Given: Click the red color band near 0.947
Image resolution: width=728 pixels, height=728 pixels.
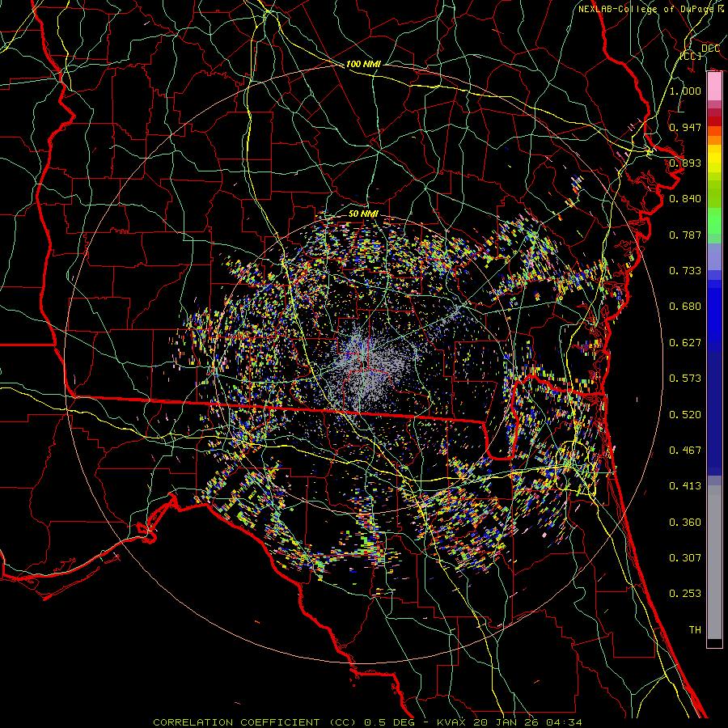Looking at the screenshot, I should pos(714,121).
